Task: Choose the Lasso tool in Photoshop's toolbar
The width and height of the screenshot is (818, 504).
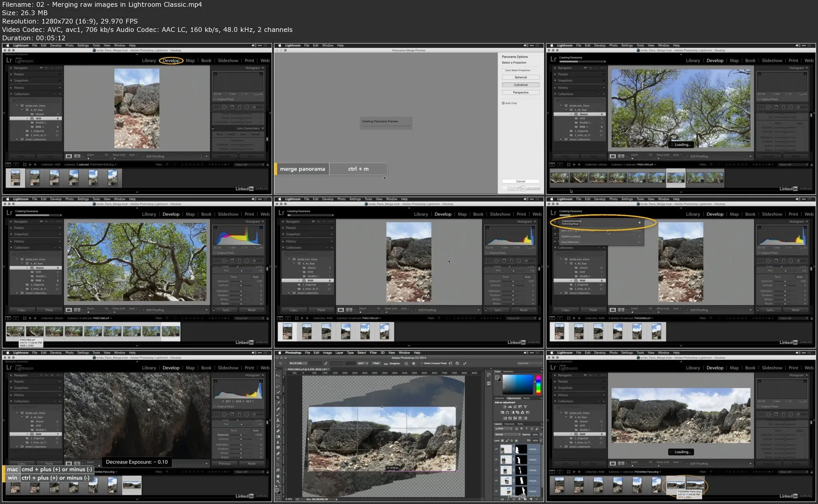Action: click(x=278, y=386)
